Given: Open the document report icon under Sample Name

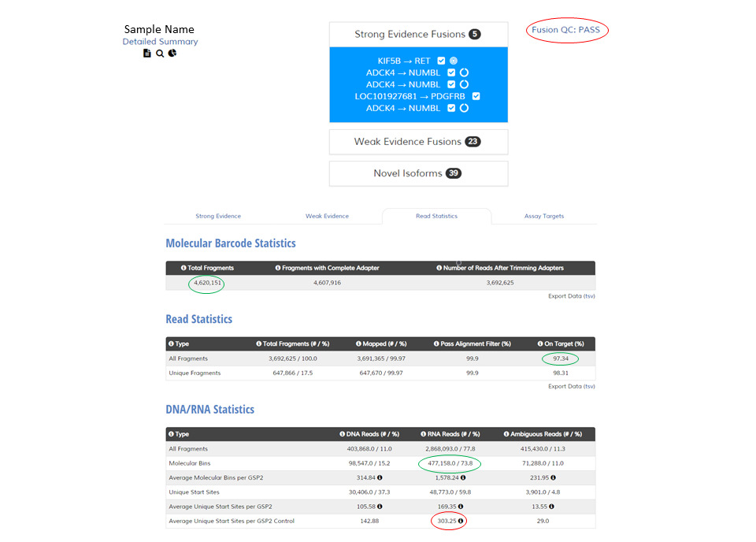Looking at the screenshot, I should click(147, 54).
